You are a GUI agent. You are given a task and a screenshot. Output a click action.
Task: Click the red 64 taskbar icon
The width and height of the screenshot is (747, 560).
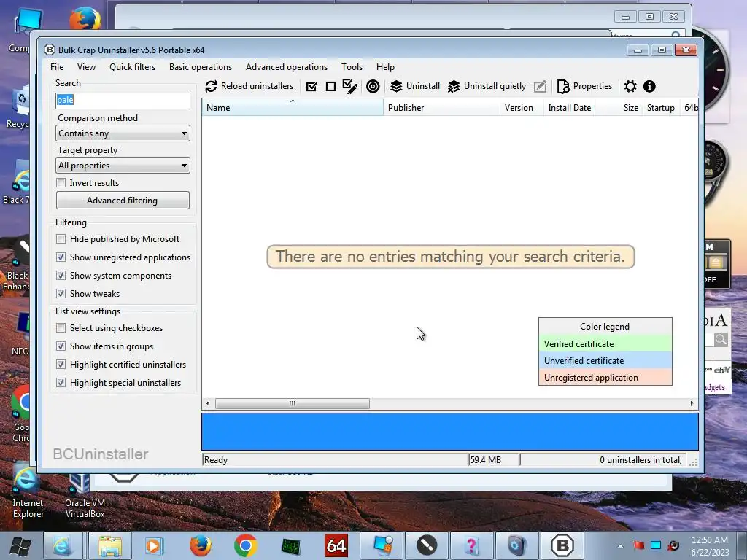[x=336, y=545]
